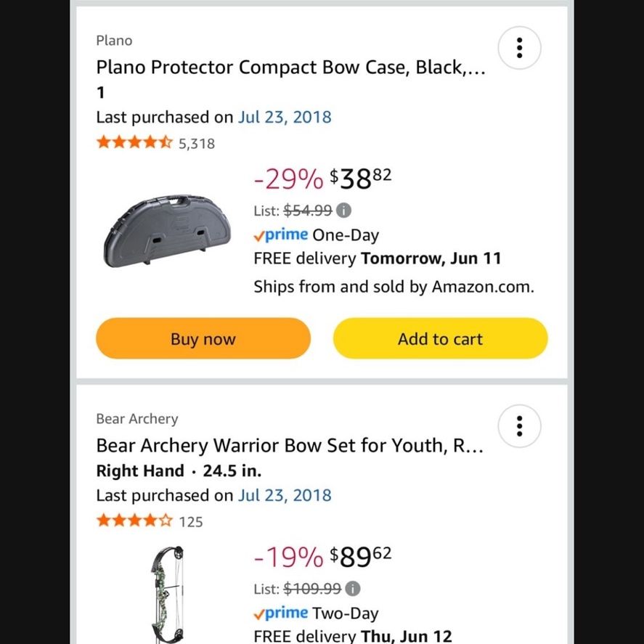This screenshot has width=644, height=644.
Task: Open the 125 reviews count
Action: coord(191,522)
